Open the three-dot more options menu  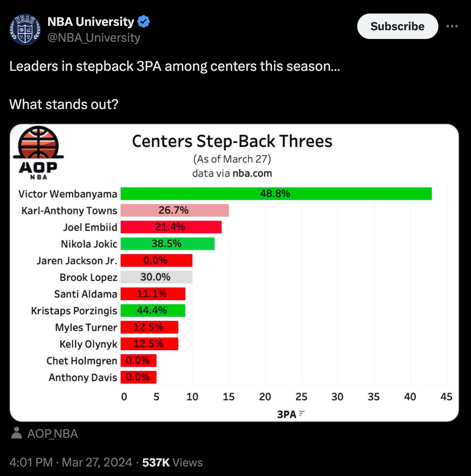(x=452, y=26)
